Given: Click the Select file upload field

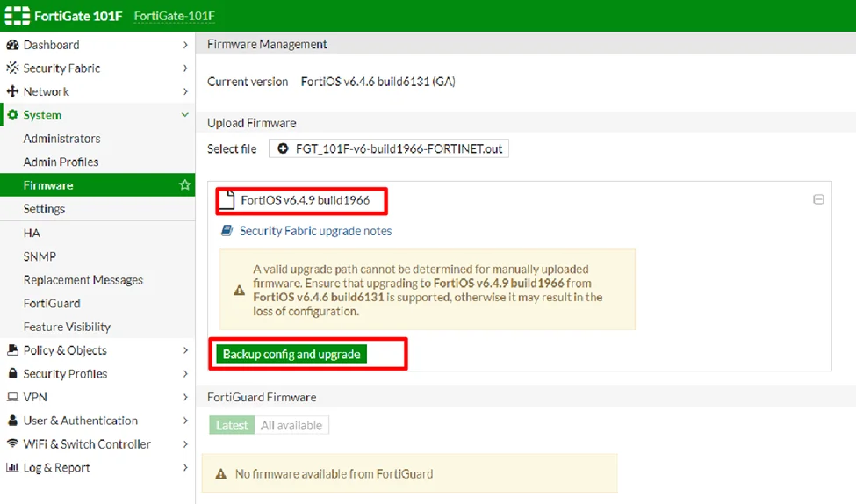Looking at the screenshot, I should pyautogui.click(x=389, y=148).
